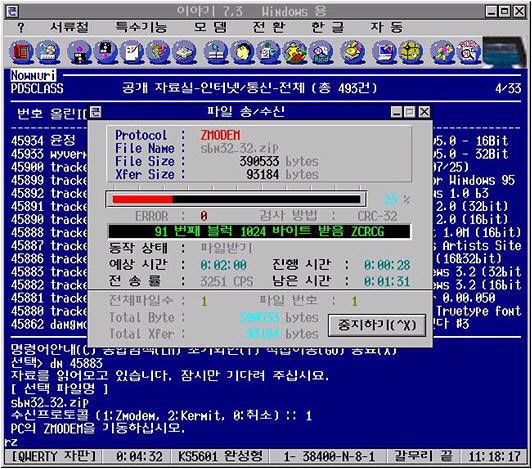
Task: Open the 서류철 menu
Action: tap(70, 27)
